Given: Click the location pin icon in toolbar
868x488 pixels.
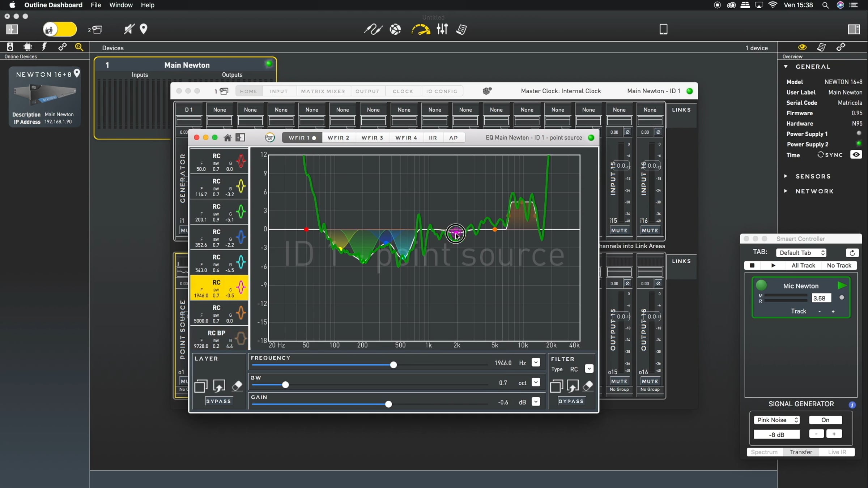Looking at the screenshot, I should point(144,29).
